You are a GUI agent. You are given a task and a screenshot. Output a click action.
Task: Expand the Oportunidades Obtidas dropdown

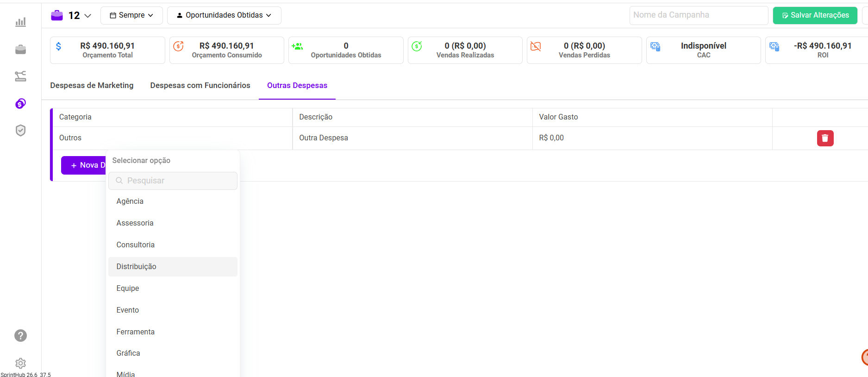pyautogui.click(x=224, y=15)
